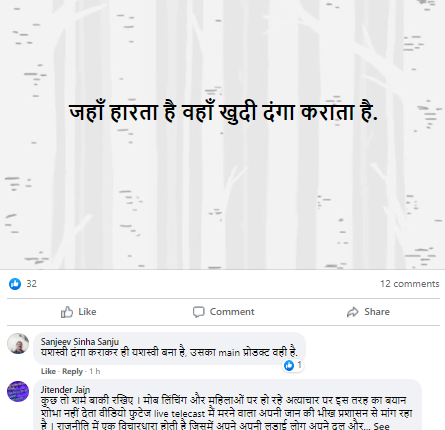445x430 pixels.
Task: Click the blue like reaction icon next to 32
Action: pyautogui.click(x=15, y=284)
